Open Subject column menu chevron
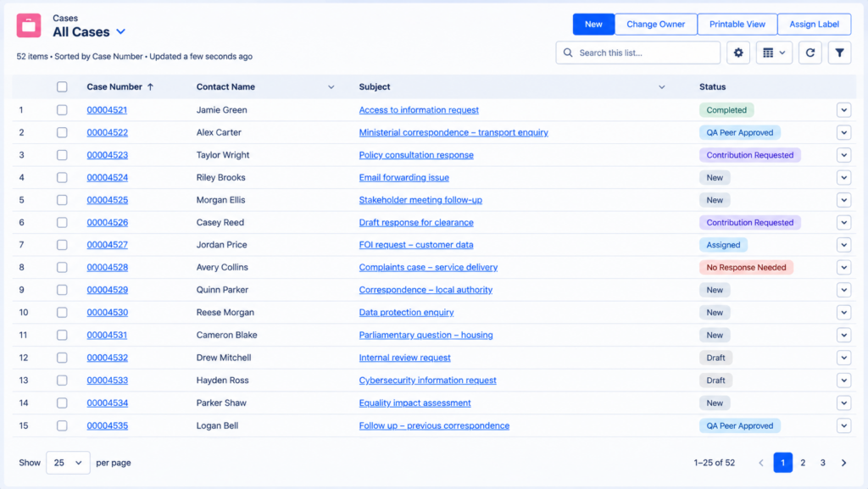The width and height of the screenshot is (868, 489). click(x=661, y=86)
